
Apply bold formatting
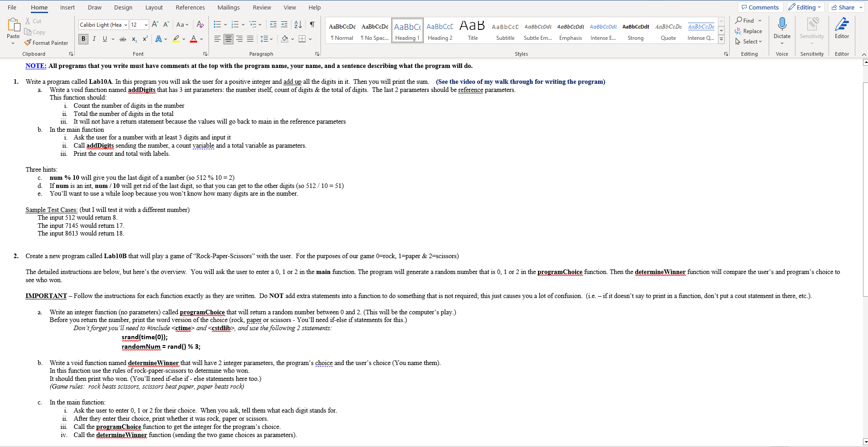(83, 39)
